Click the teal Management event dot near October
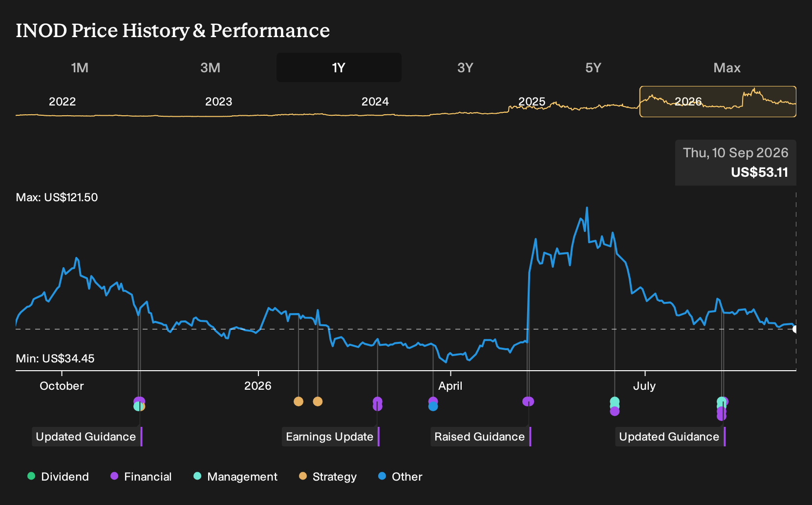The image size is (812, 505). click(137, 406)
